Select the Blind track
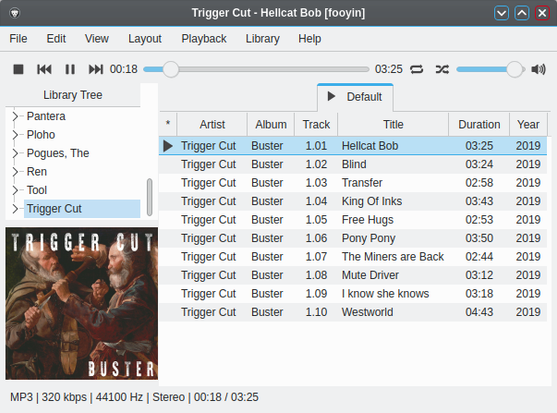The height and width of the screenshot is (413, 557). 353,164
